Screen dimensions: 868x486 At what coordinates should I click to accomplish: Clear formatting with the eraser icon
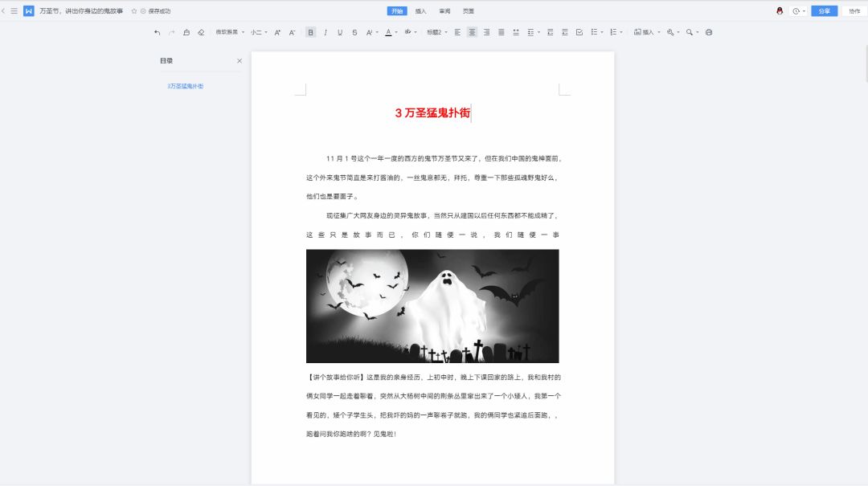200,32
